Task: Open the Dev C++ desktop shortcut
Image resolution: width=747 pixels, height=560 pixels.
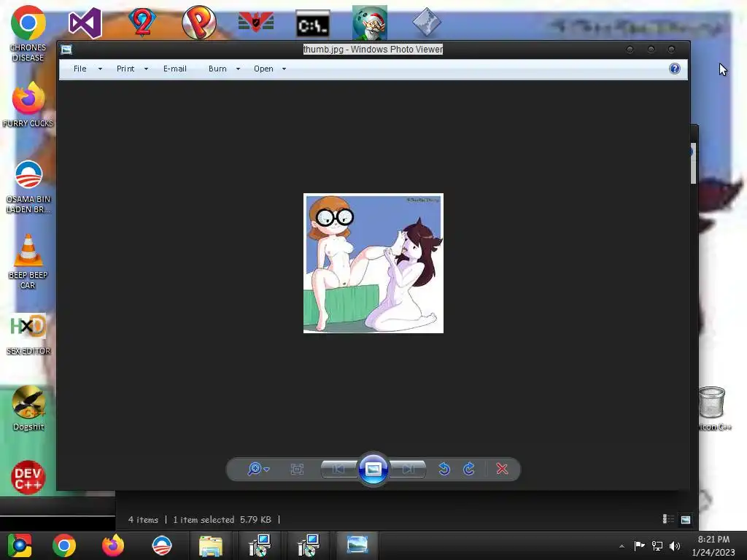Action: tap(28, 477)
